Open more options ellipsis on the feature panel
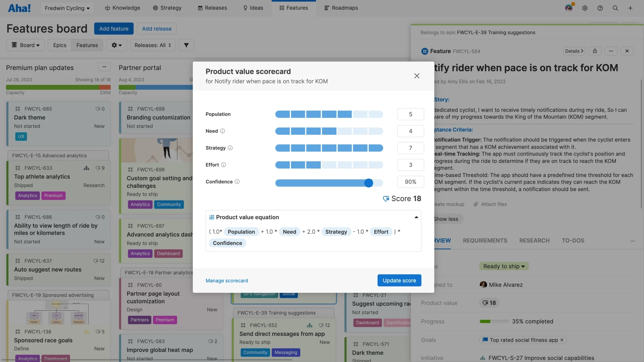Image resolution: width=644 pixels, height=362 pixels. 611,51
